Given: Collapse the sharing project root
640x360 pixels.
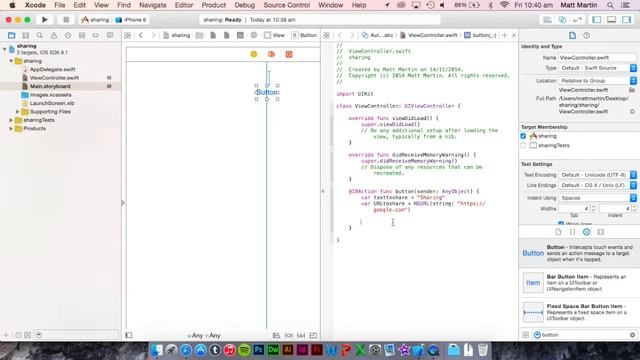Looking at the screenshot, I should point(4,49).
